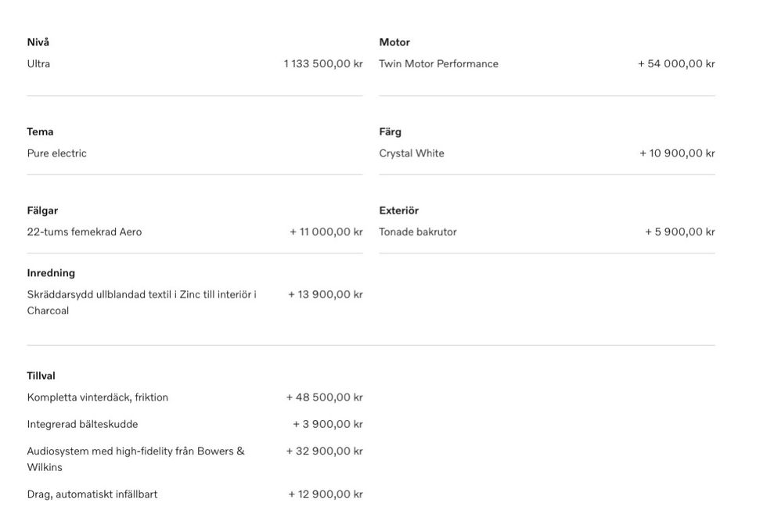Image resolution: width=767 pixels, height=532 pixels.
Task: Select the + 32 900,00 kr audio price
Action: pos(324,451)
